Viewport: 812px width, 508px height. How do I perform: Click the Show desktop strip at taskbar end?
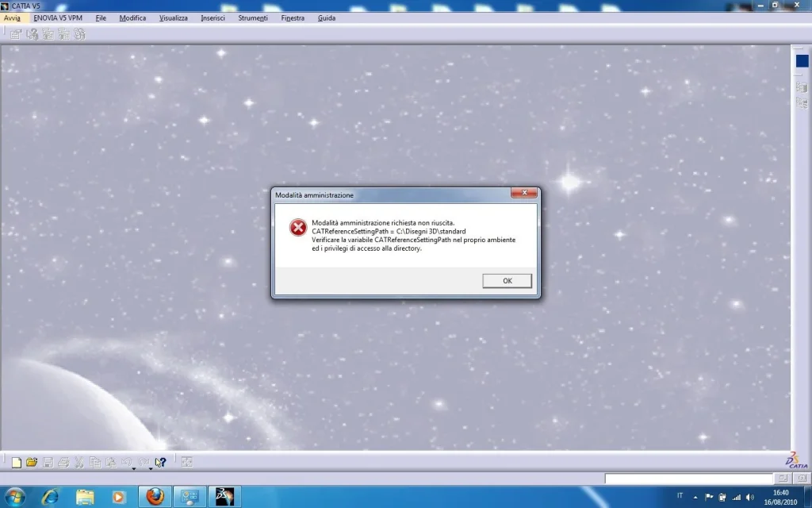[807, 497]
